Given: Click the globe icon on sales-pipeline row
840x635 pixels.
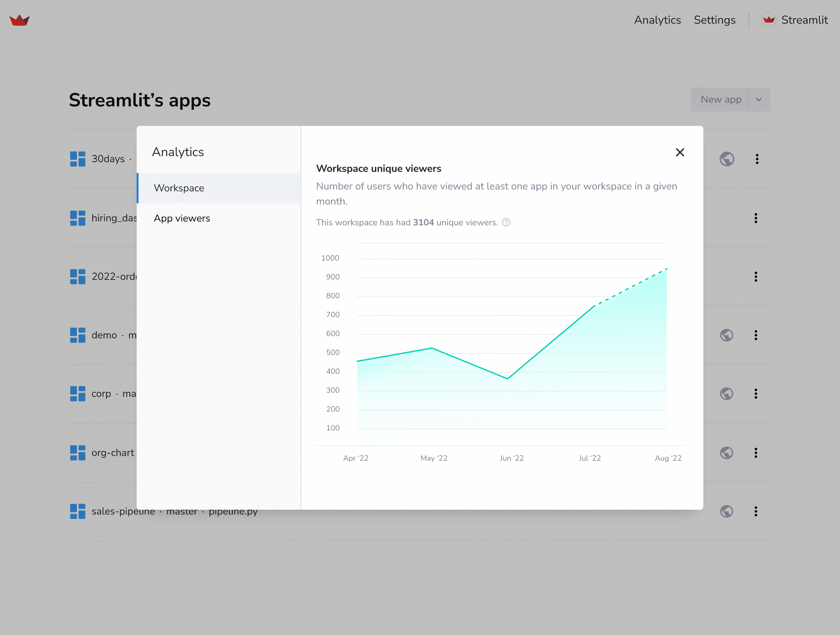Looking at the screenshot, I should click(727, 511).
